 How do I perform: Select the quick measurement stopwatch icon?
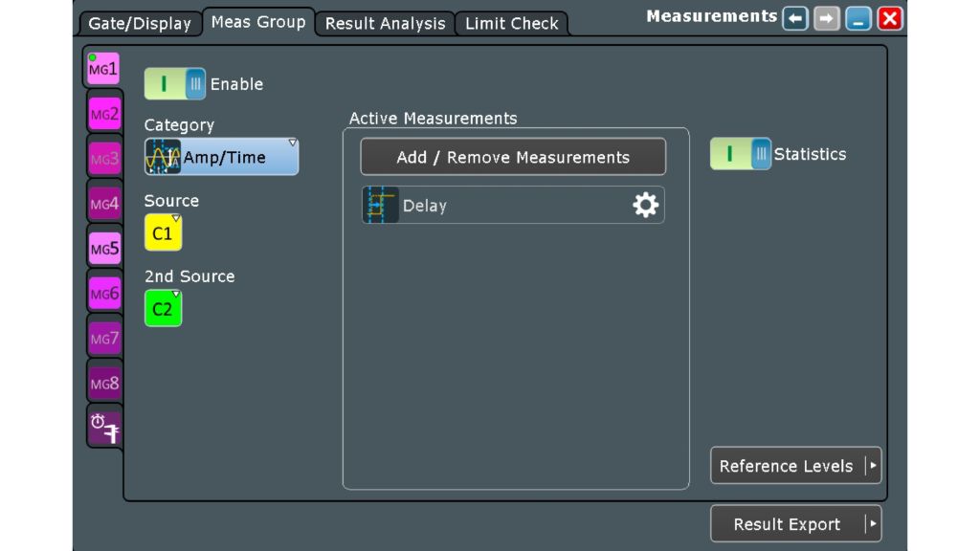click(x=103, y=429)
